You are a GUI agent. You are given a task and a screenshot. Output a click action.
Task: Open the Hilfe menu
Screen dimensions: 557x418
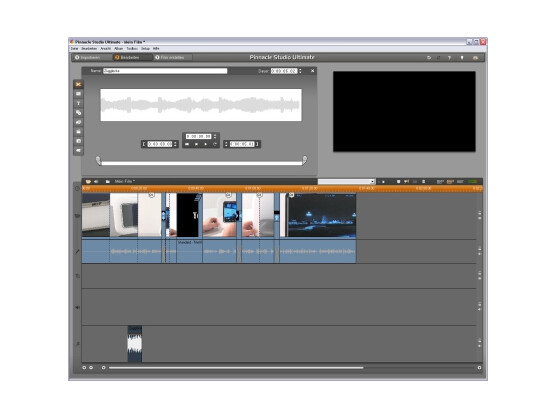(156, 49)
